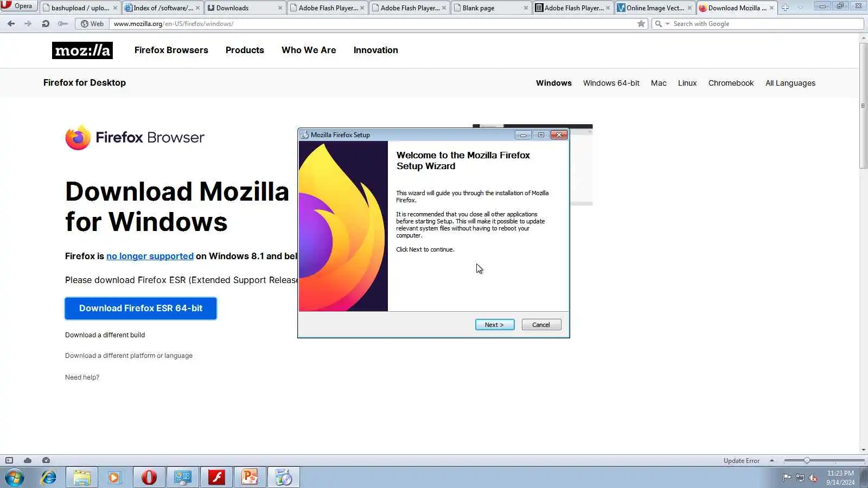Minimize the Mozilla Firefox Setup dialog
The height and width of the screenshot is (488, 868).
pos(523,135)
